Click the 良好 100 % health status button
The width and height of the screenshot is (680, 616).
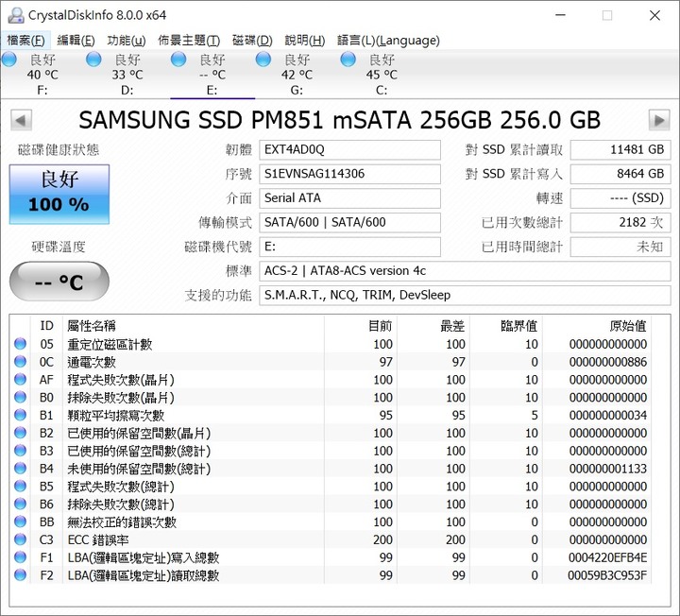(x=59, y=194)
